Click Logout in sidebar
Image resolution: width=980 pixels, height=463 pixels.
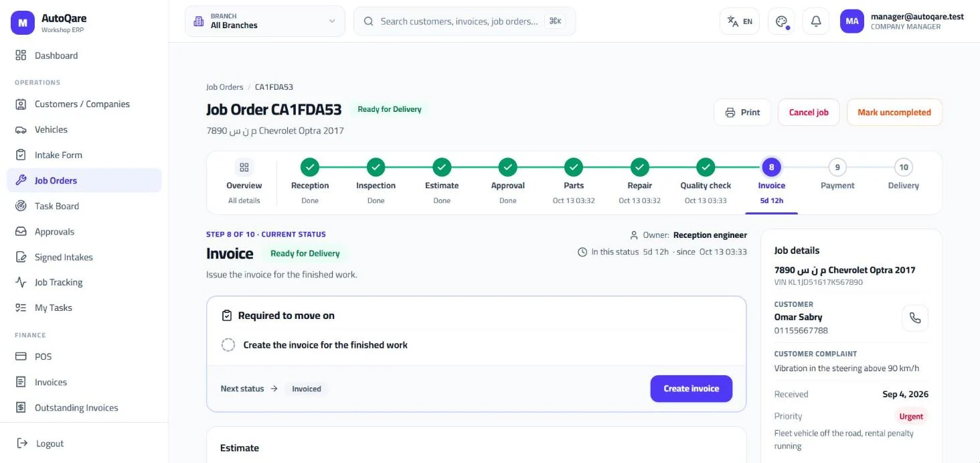coord(84,444)
